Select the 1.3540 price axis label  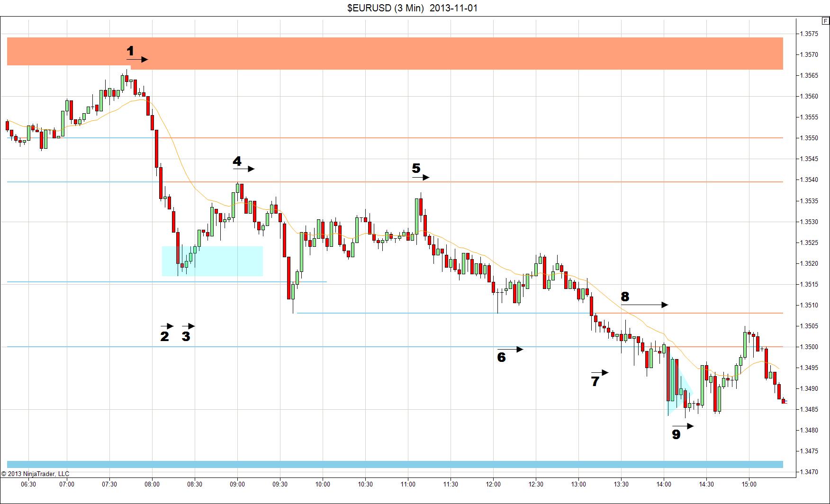click(809, 180)
